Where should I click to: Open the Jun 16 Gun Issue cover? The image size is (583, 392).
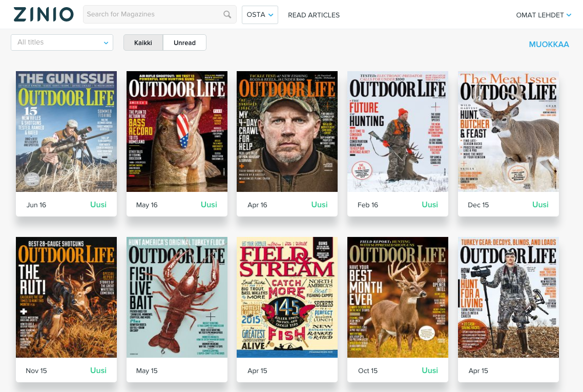click(x=66, y=132)
